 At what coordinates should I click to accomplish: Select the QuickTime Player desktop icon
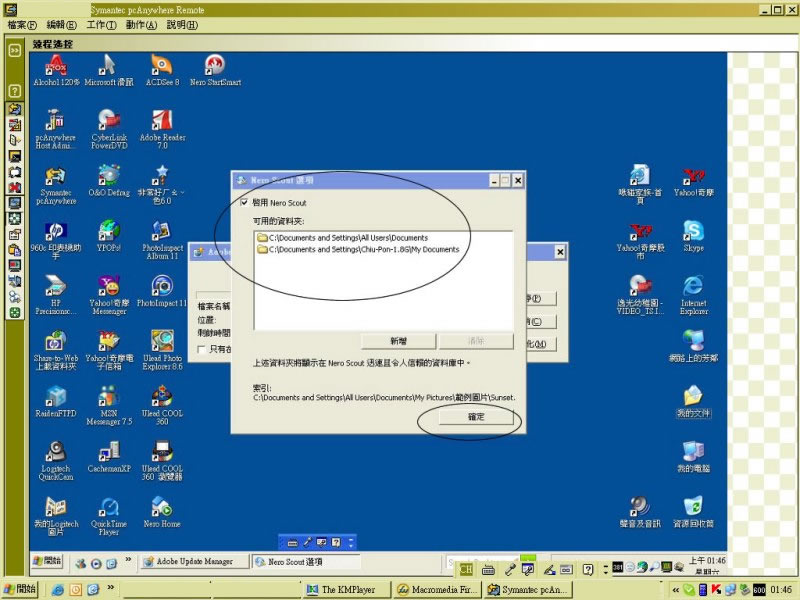tap(109, 515)
